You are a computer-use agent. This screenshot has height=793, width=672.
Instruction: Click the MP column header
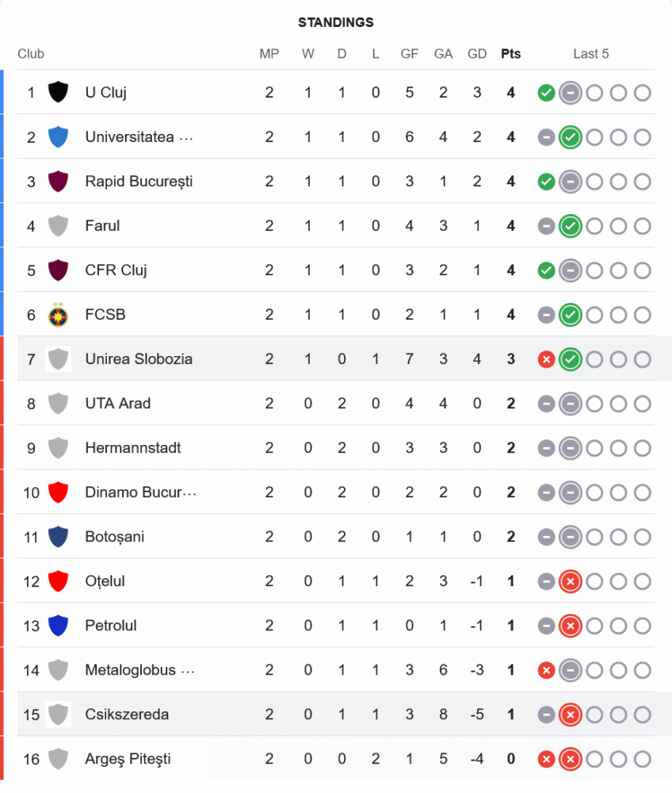[269, 54]
